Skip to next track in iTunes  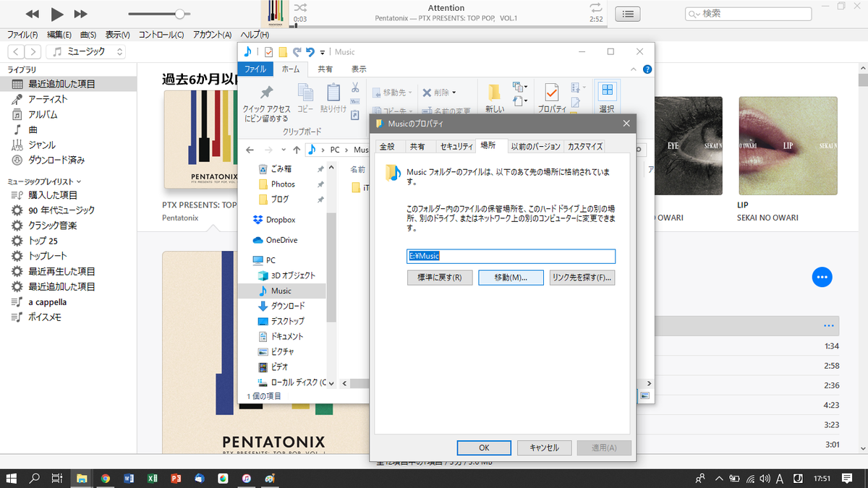(x=80, y=14)
